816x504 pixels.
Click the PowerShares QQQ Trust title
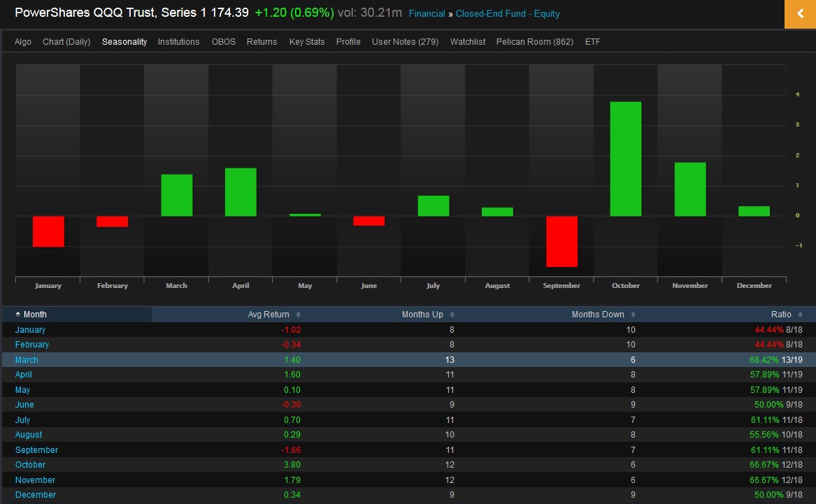point(111,13)
